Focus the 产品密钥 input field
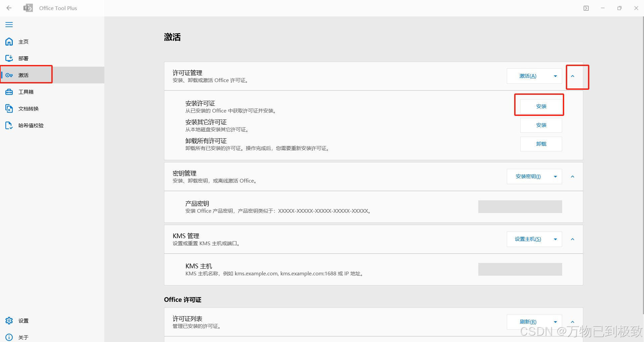 (520, 207)
